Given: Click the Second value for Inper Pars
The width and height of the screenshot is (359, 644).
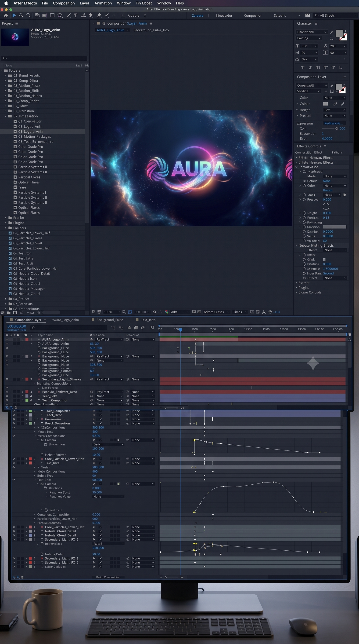Looking at the screenshot, I should (328, 274).
